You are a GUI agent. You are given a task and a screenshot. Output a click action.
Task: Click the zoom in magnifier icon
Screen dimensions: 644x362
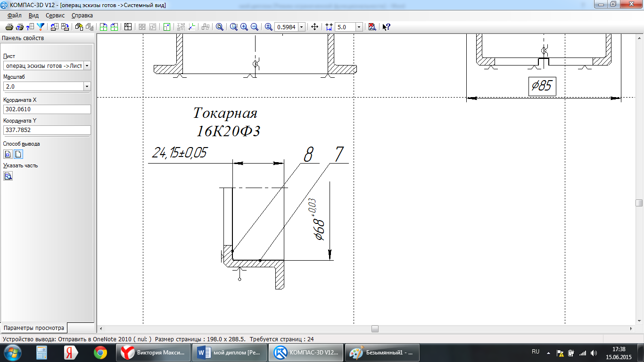(244, 27)
